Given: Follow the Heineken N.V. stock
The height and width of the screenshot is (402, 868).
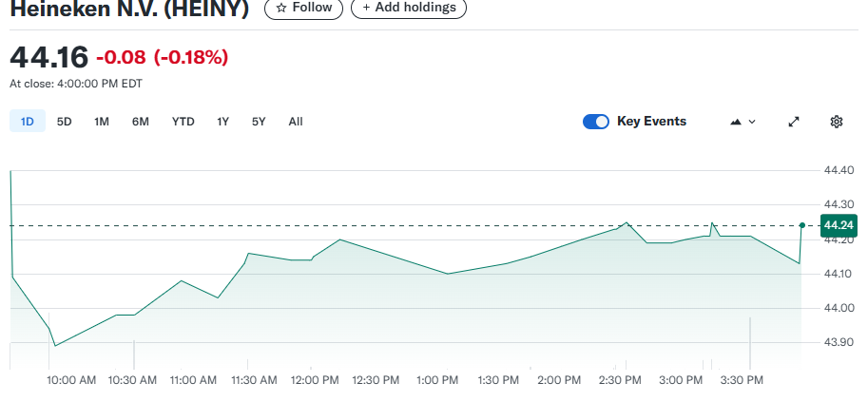Looking at the screenshot, I should click(303, 8).
